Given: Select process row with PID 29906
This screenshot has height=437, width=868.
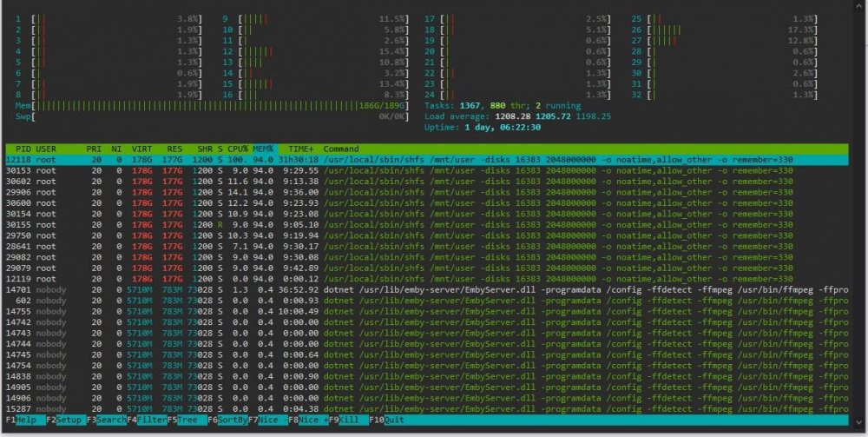Looking at the screenshot, I should pos(426,192).
